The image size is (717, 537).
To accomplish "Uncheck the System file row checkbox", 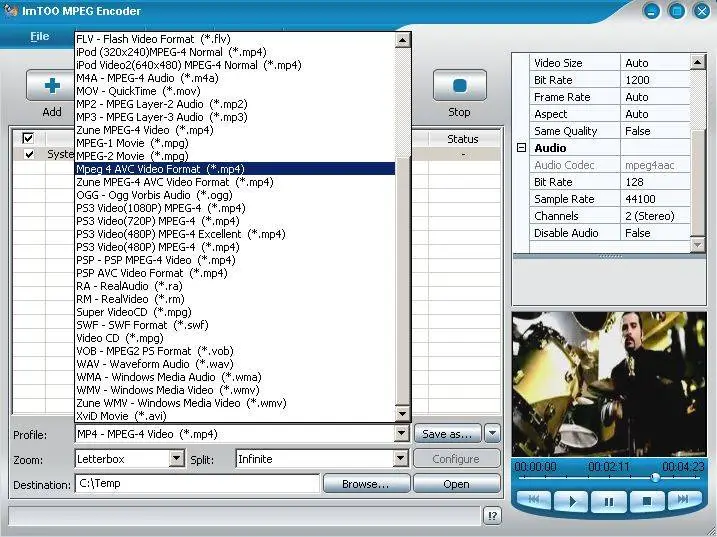I will (29, 154).
